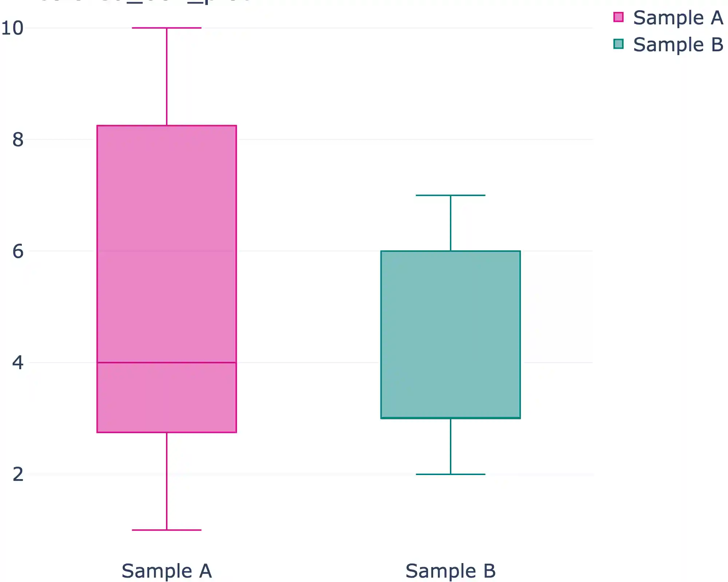
Task: Hide Sample B trace via legend label
Action: tap(678, 44)
